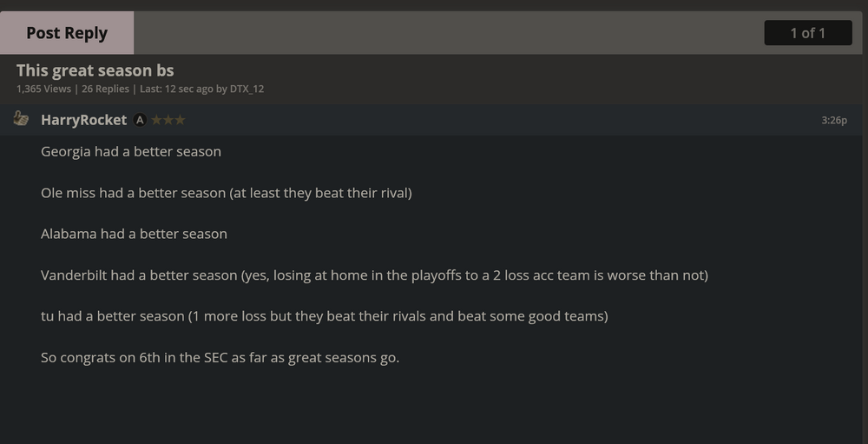Click the Alabama had a better season line
Image resolution: width=868 pixels, height=444 pixels.
[134, 234]
